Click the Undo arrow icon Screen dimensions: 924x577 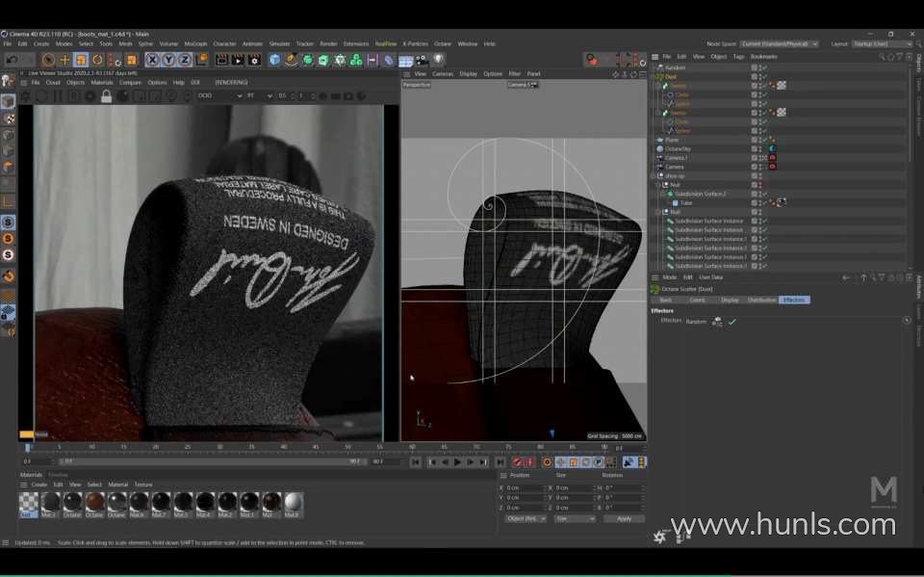[x=12, y=60]
